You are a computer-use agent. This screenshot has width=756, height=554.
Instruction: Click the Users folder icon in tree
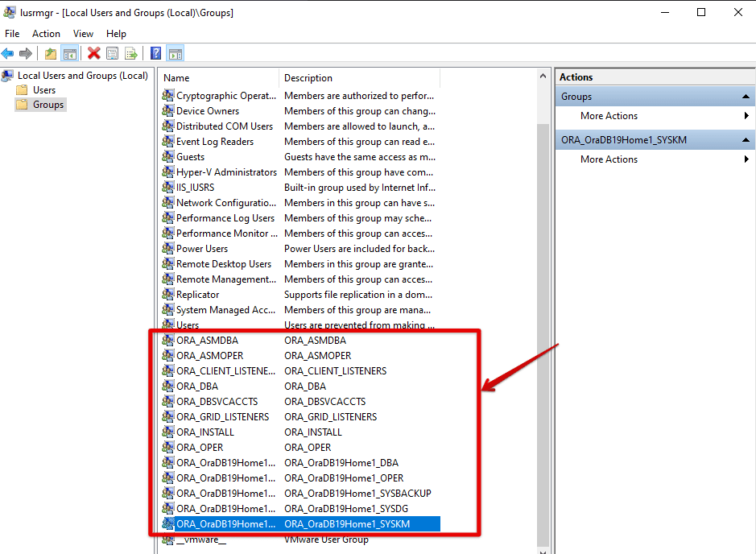pos(22,89)
